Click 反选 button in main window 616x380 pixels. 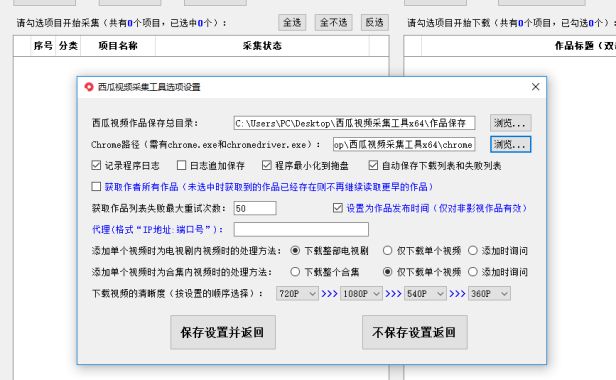375,23
